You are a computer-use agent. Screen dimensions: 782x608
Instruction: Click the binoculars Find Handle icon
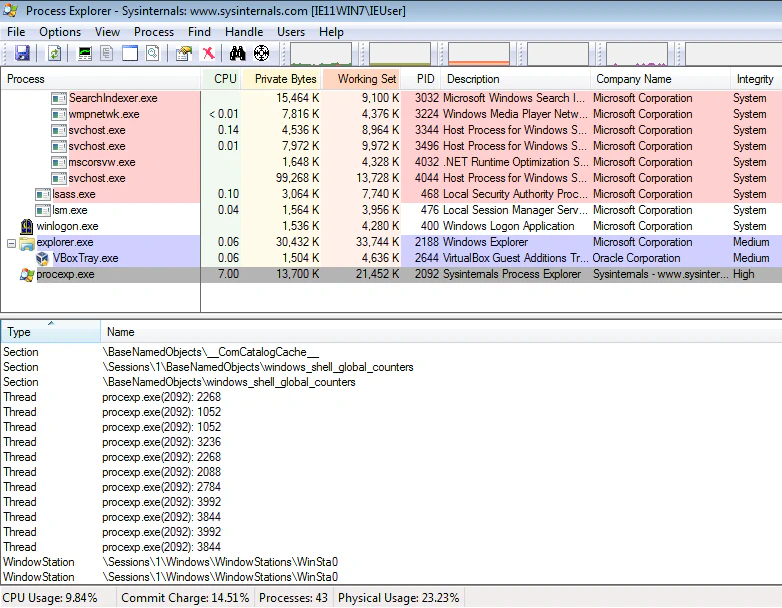[x=237, y=53]
